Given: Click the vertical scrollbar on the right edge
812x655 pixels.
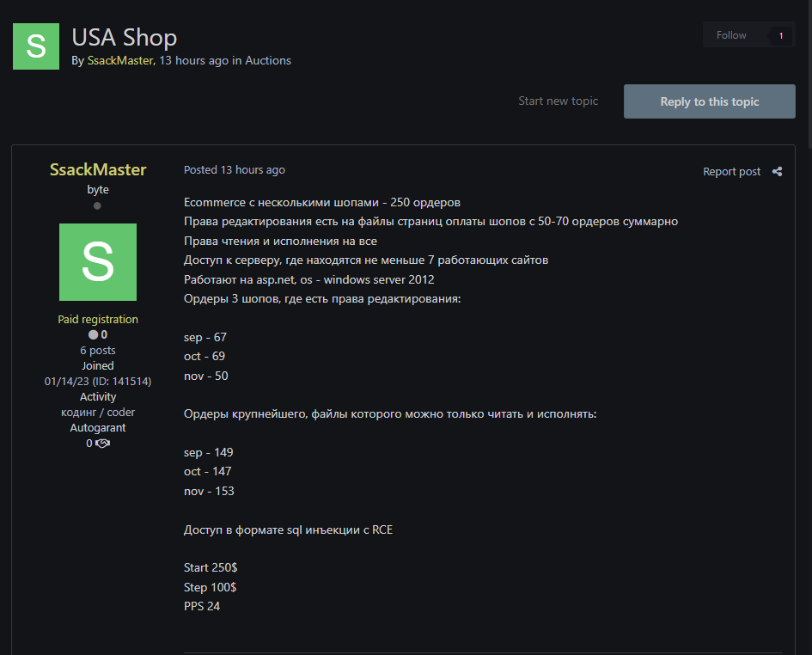Looking at the screenshot, I should point(807,69).
